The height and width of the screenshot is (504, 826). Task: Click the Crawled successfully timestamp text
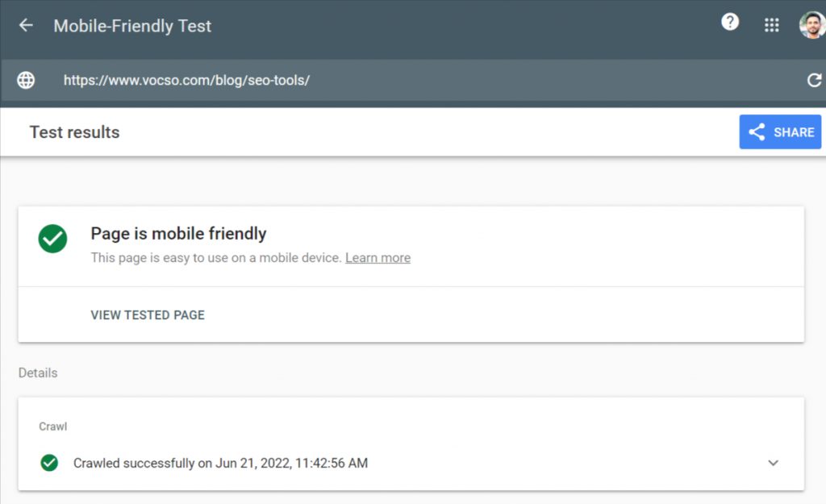pyautogui.click(x=220, y=463)
